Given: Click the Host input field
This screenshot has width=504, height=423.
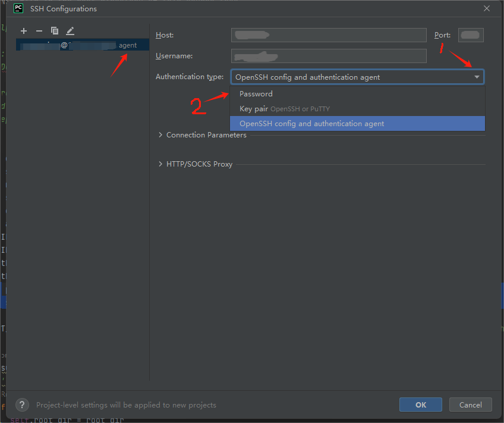Looking at the screenshot, I should pos(329,35).
